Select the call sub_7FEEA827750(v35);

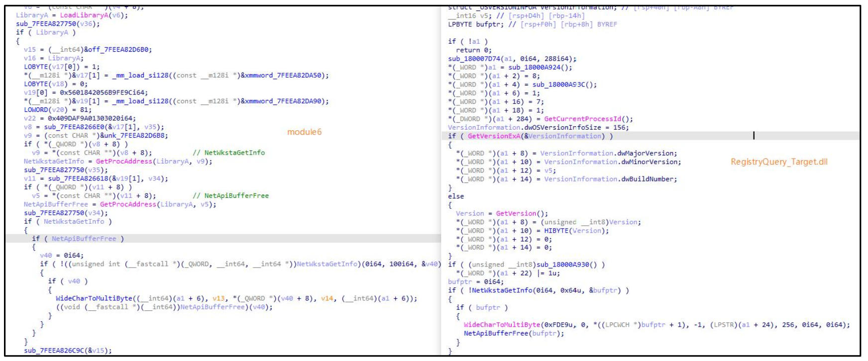tap(66, 170)
